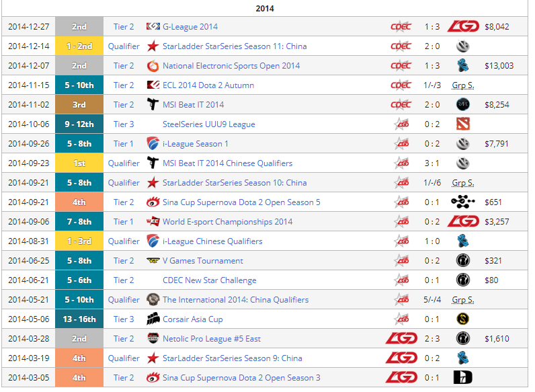535x392 pixels.
Task: Click the 2014 section header
Action: click(x=265, y=9)
